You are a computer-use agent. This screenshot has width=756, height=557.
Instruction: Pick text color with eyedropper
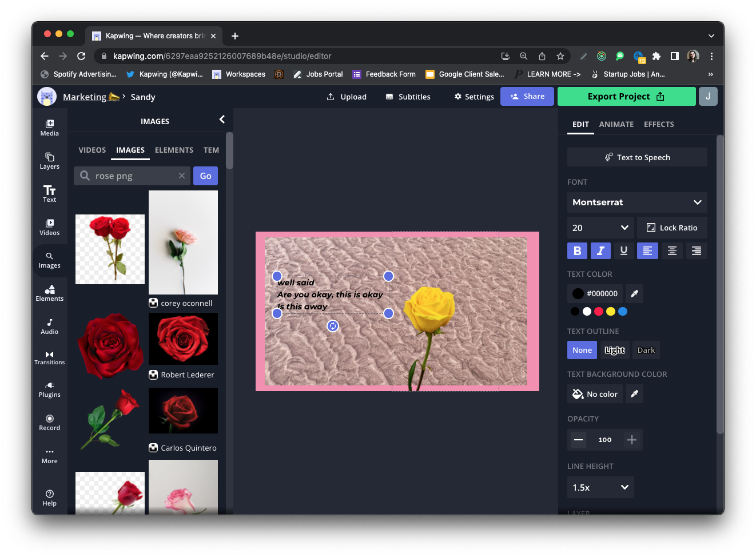(x=634, y=293)
